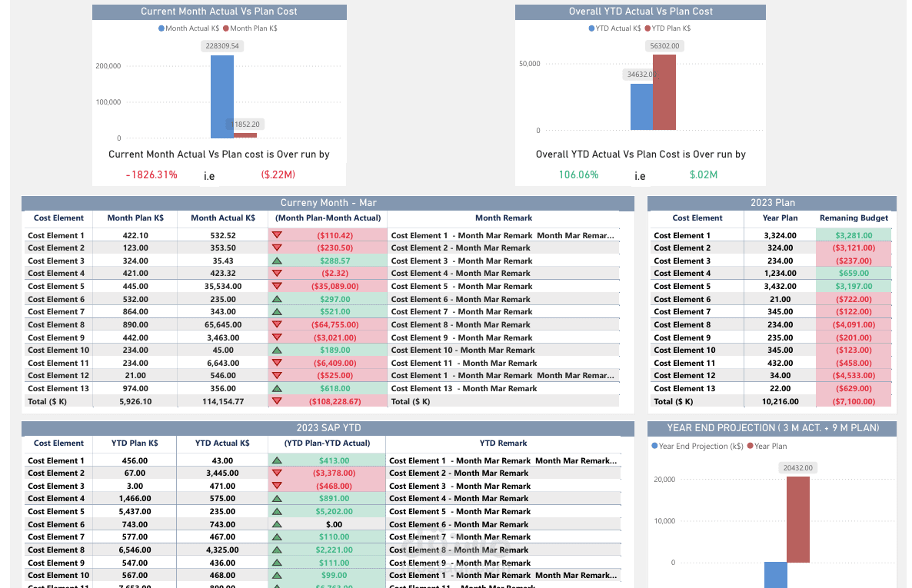
Task: Sort by Month Plan K$ column header
Action: pos(135,218)
